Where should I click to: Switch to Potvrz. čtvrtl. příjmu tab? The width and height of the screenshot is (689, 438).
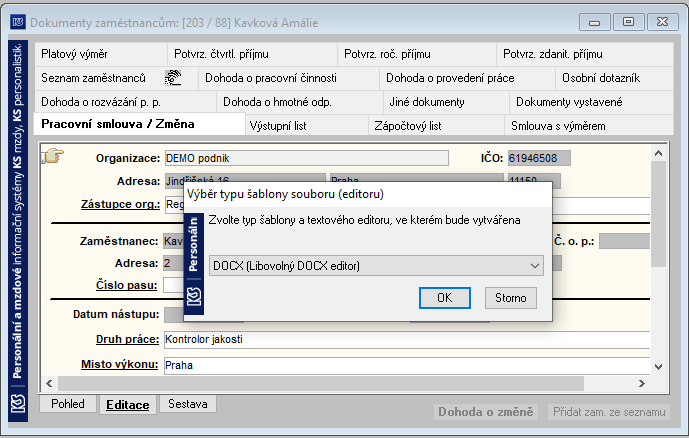click(252, 54)
